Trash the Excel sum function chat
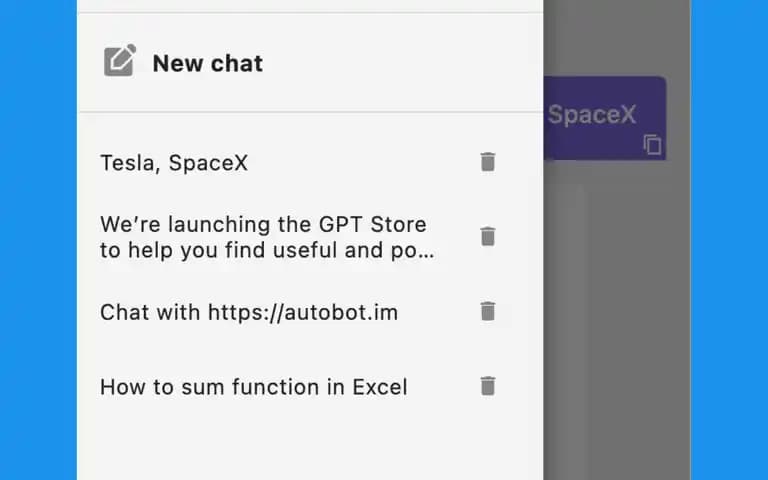 [488, 386]
